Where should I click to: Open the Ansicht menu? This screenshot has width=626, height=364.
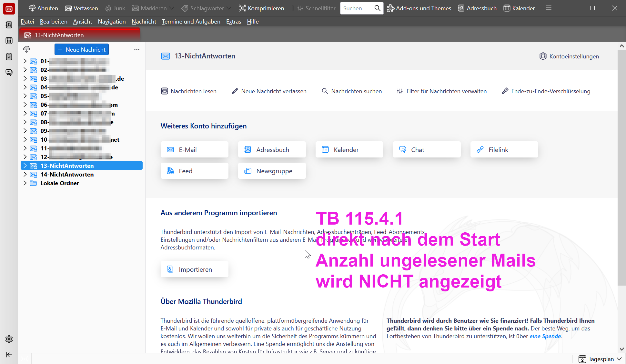point(83,22)
